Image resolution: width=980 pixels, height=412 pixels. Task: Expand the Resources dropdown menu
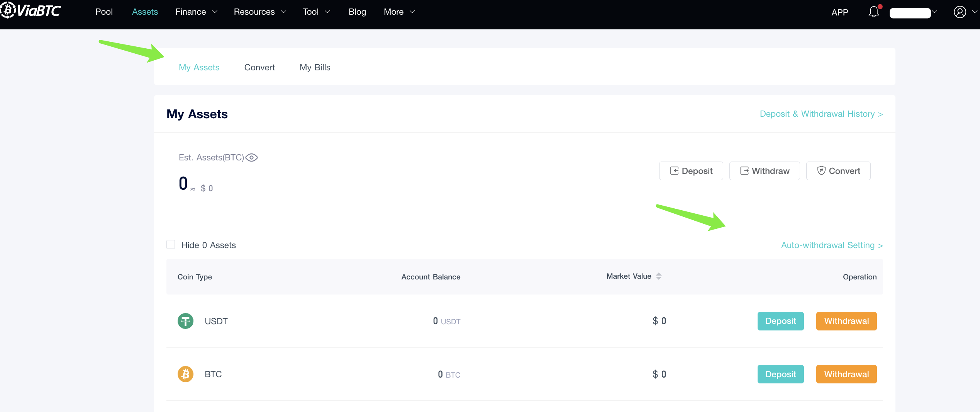(260, 12)
